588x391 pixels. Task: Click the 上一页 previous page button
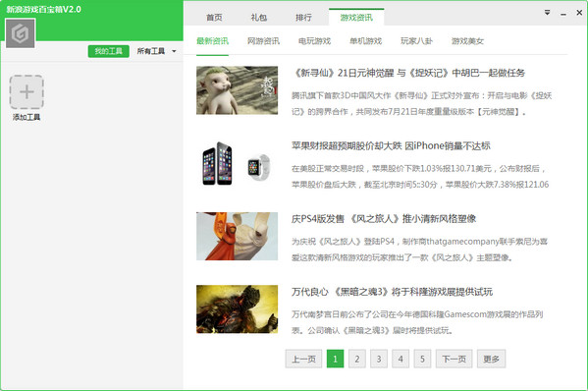pos(303,359)
